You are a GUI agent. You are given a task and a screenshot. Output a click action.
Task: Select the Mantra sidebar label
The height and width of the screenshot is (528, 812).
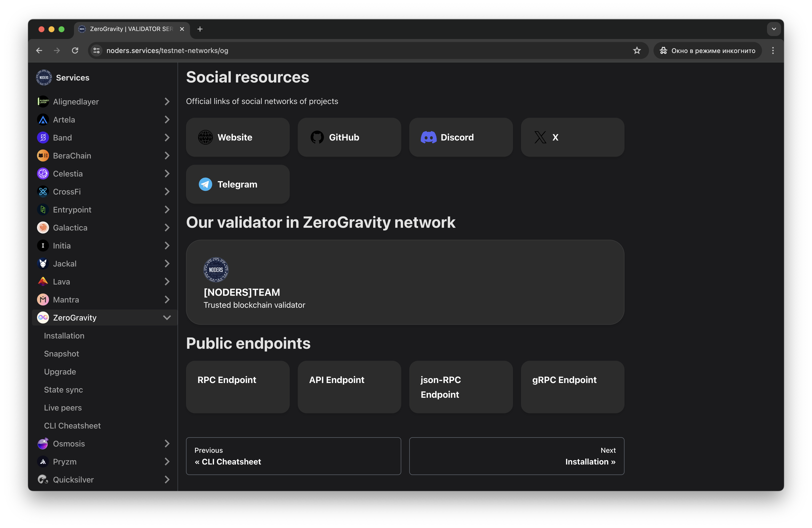tap(66, 300)
